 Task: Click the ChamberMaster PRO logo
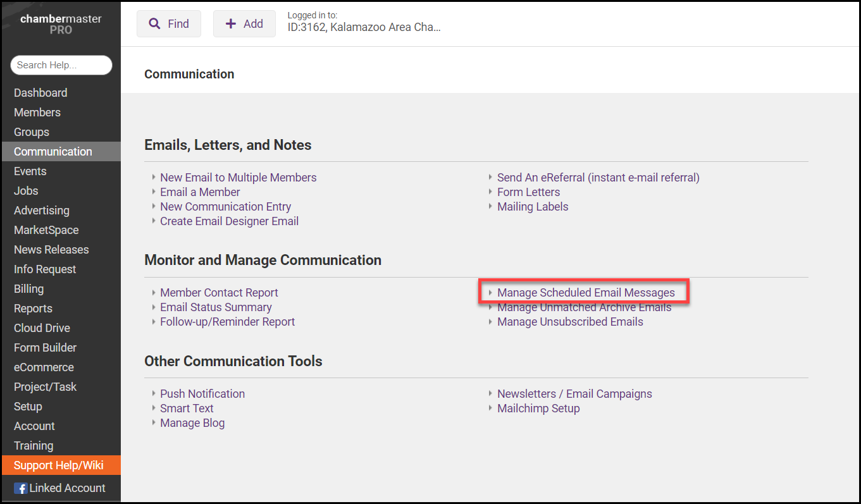[x=61, y=24]
